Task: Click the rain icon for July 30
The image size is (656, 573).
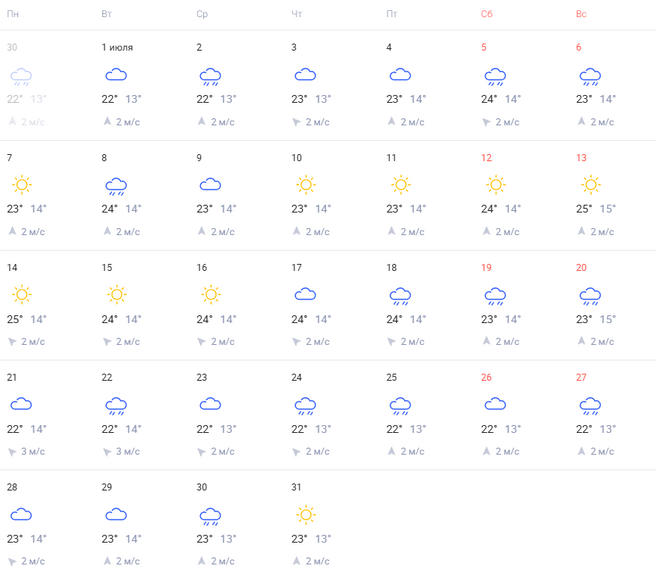Action: click(x=210, y=516)
